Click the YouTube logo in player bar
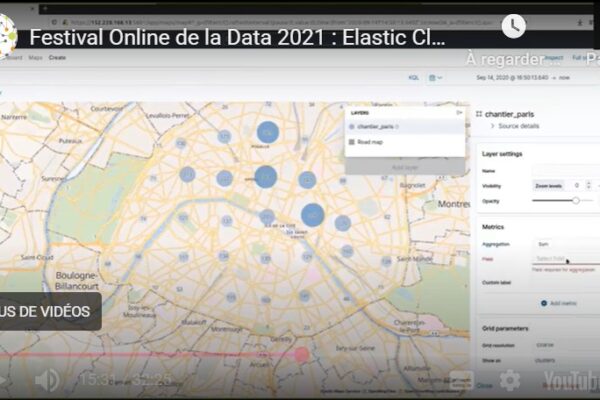Image resolution: width=600 pixels, height=400 pixels. pyautogui.click(x=570, y=381)
